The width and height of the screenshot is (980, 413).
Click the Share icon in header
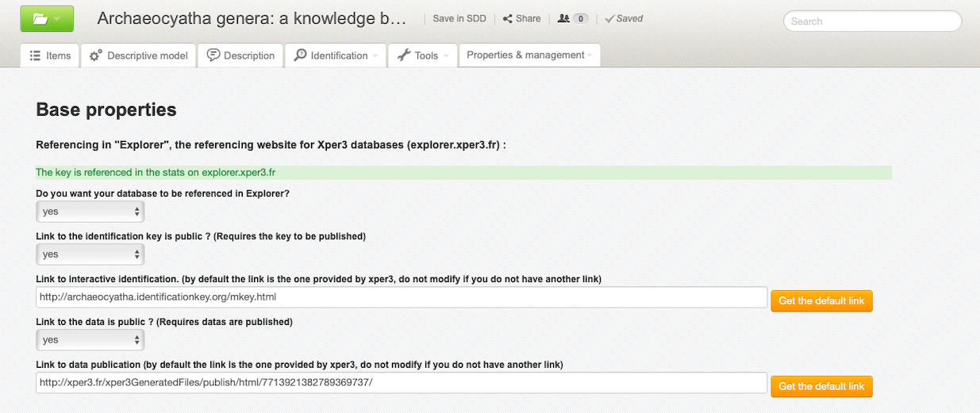click(508, 18)
